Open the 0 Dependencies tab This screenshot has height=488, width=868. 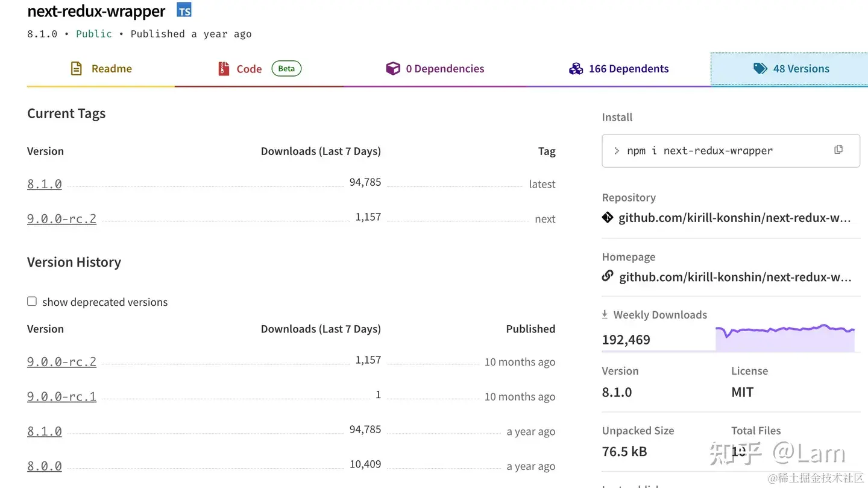(x=435, y=69)
